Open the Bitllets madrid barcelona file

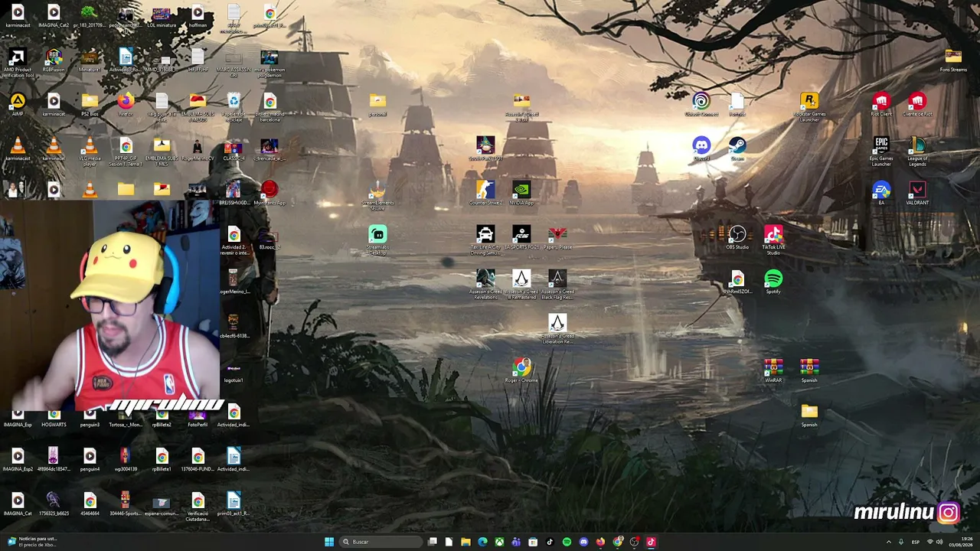(x=269, y=108)
